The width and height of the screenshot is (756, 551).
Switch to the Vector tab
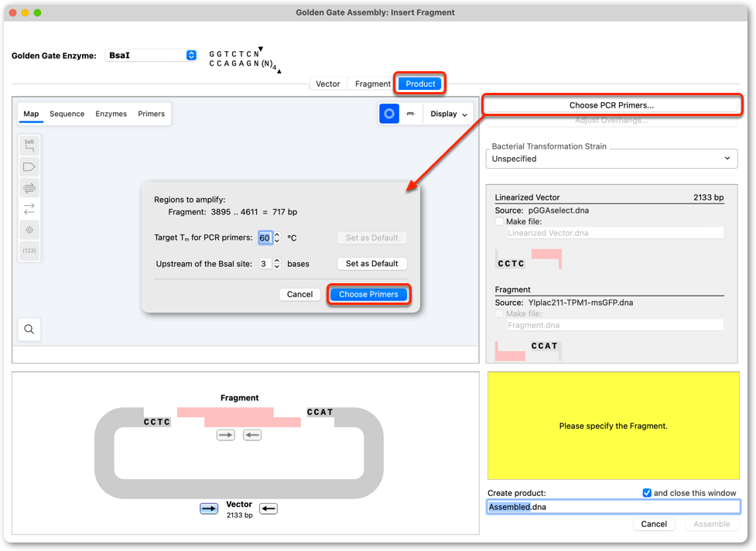[328, 84]
